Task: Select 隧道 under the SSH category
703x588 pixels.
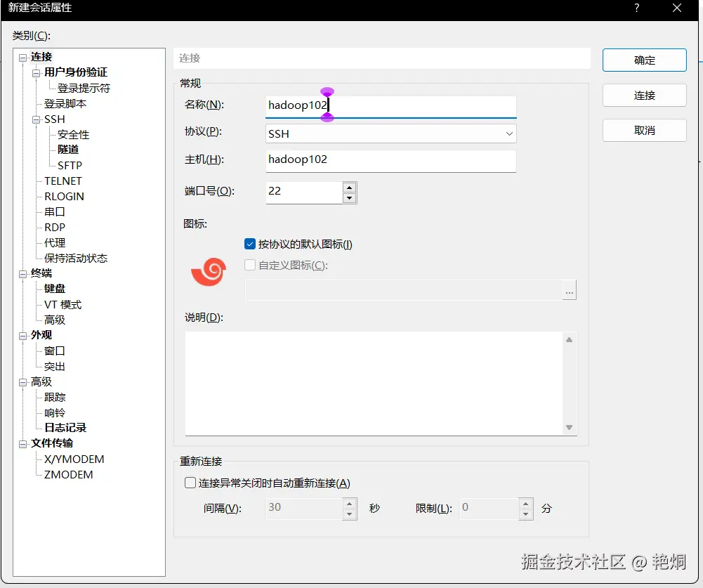Action: tap(68, 149)
